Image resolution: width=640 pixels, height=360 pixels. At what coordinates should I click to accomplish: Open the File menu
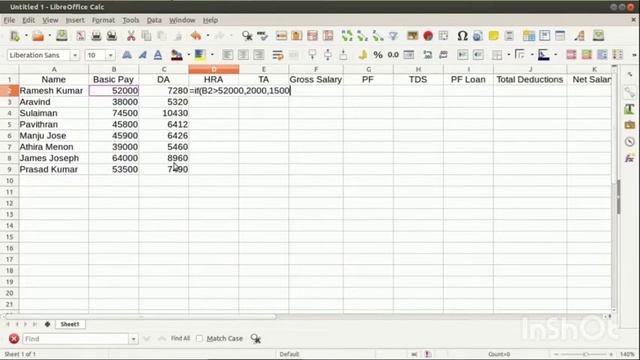click(9, 20)
